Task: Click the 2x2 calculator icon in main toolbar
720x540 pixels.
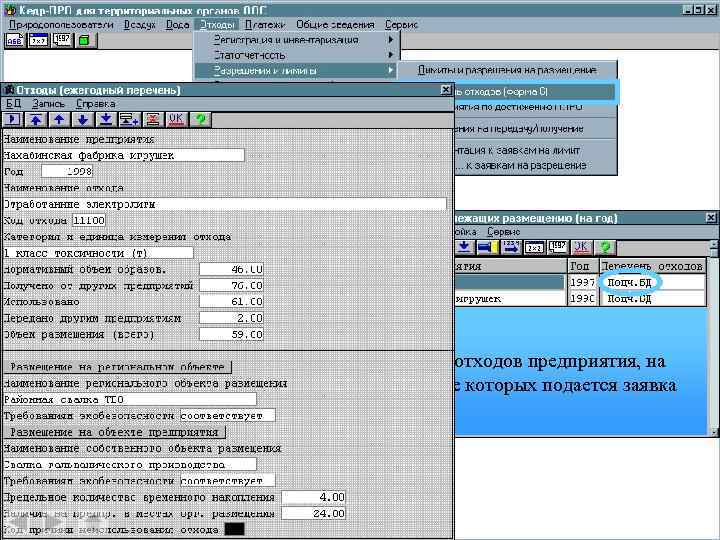Action: click(39, 40)
